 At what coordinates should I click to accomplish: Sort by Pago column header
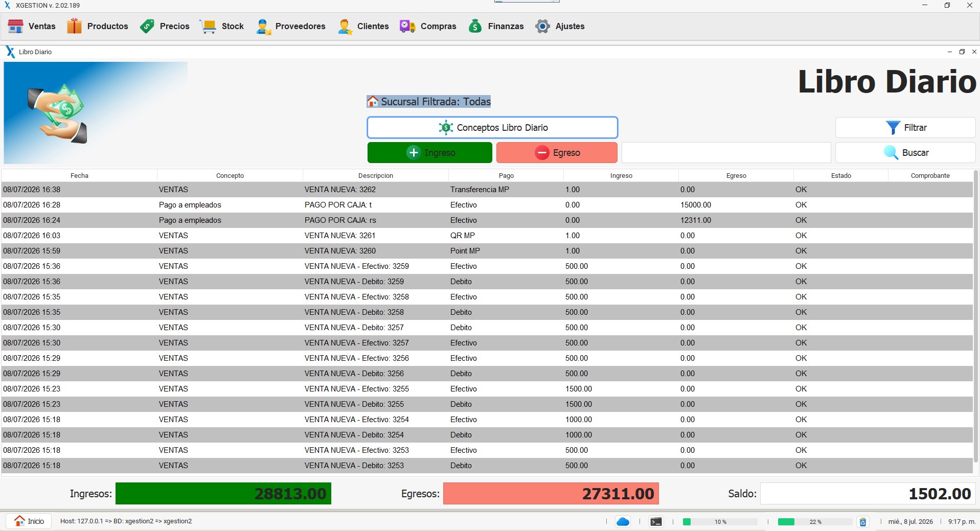[506, 175]
